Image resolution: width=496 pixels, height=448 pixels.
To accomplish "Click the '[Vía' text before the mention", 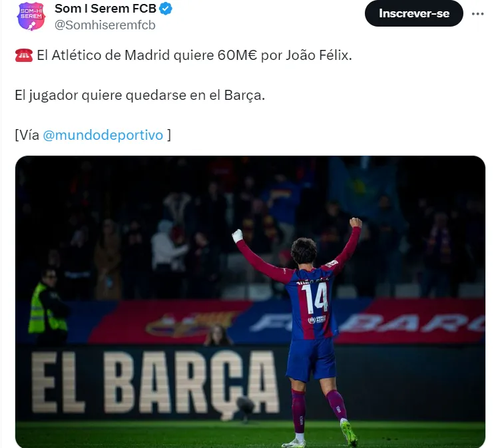I will click(27, 135).
